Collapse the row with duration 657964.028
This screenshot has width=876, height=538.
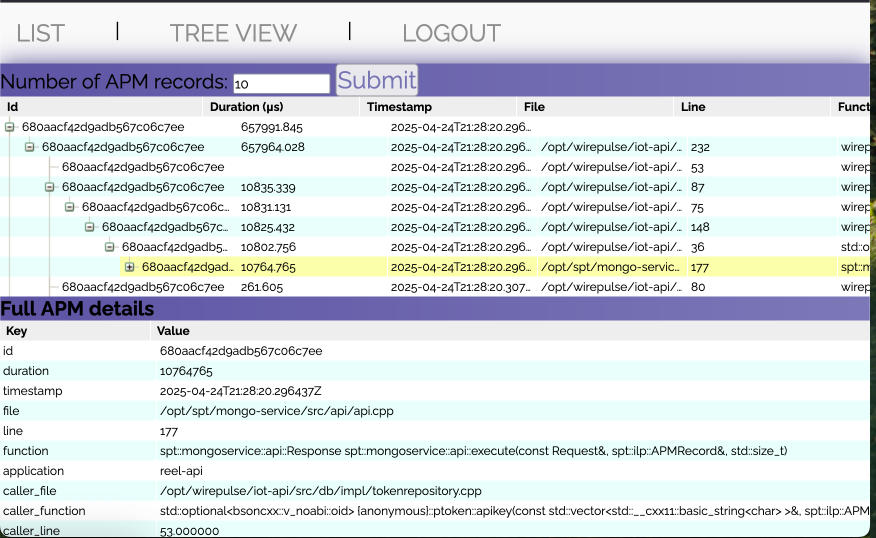[30, 147]
